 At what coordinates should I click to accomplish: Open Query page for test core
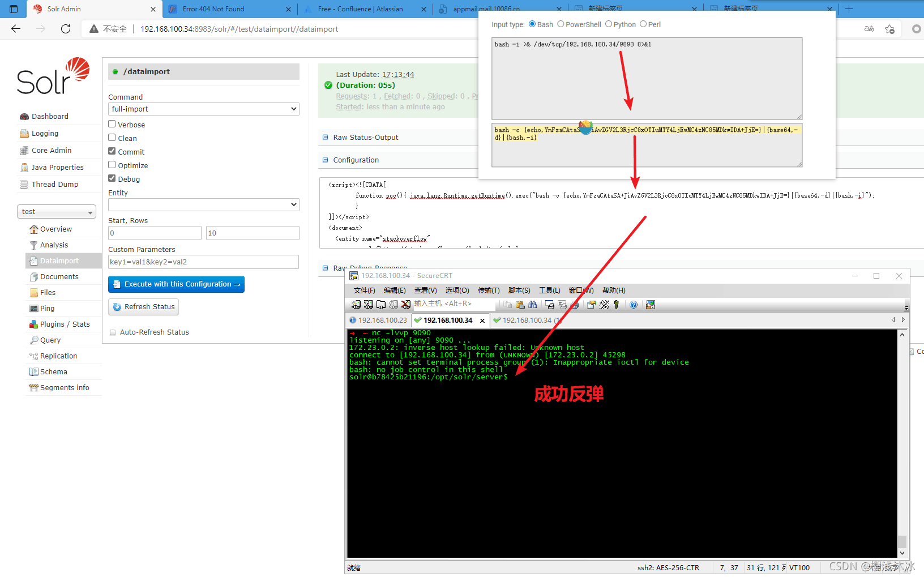[50, 340]
